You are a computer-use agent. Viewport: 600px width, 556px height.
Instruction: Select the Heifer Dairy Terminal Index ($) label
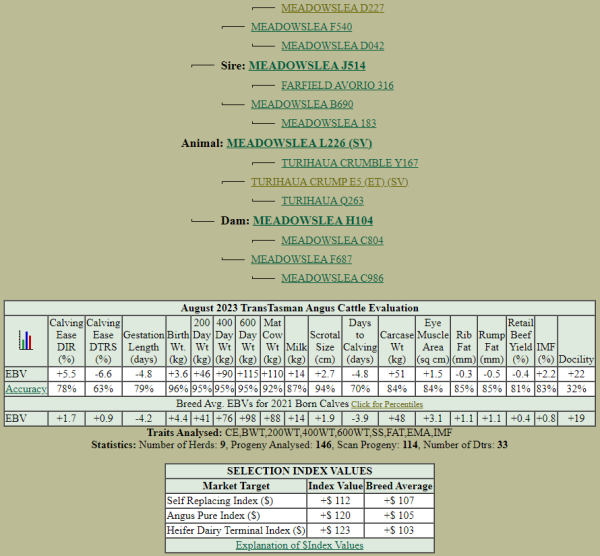[236, 530]
